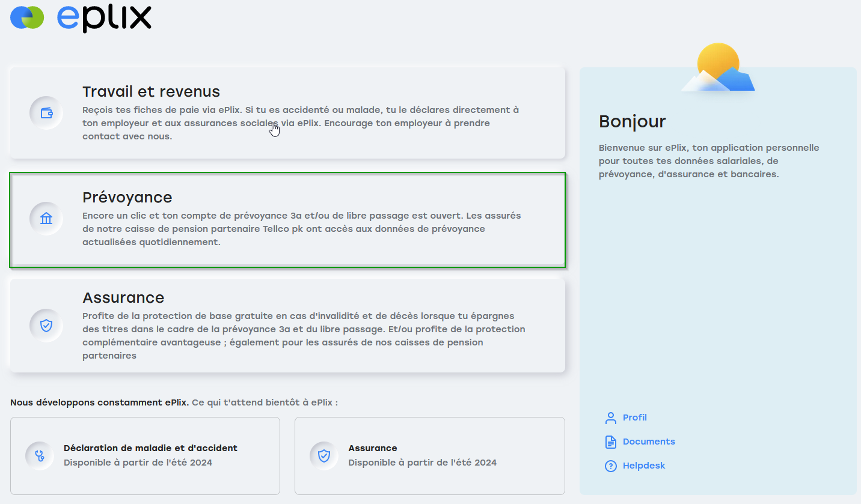The width and height of the screenshot is (861, 504).
Task: Click the shield checkmark icon for upcoming Assurance
Action: click(323, 455)
